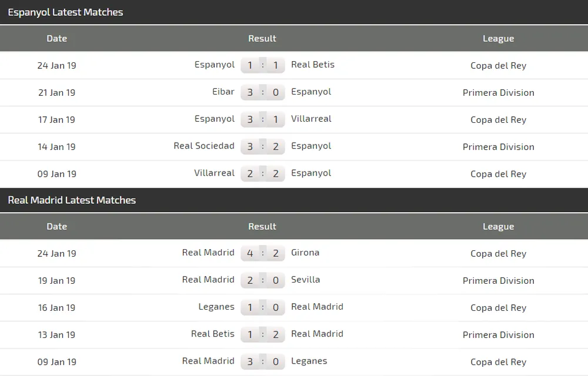Click the Espanyol Latest Matches heading
This screenshot has width=588, height=376.
tap(65, 12)
